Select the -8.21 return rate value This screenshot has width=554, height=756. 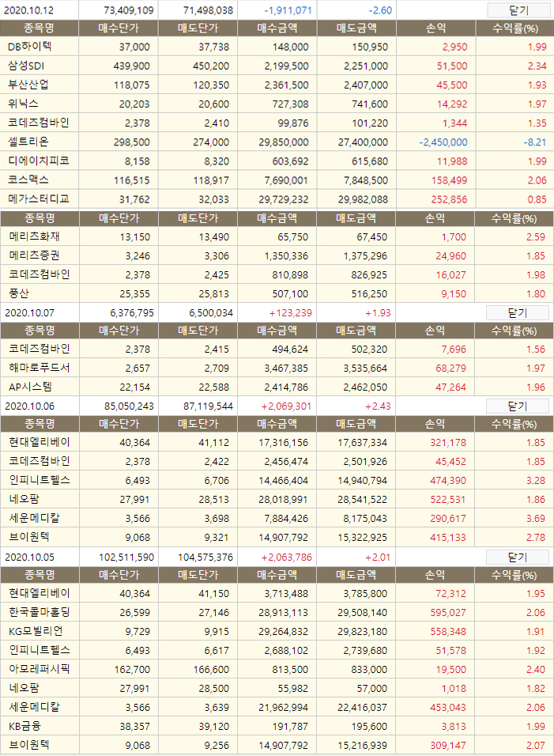535,142
